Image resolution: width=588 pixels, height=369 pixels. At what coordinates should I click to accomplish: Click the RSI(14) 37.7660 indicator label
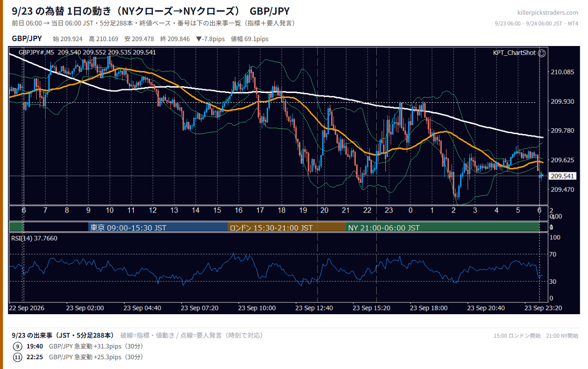point(34,238)
